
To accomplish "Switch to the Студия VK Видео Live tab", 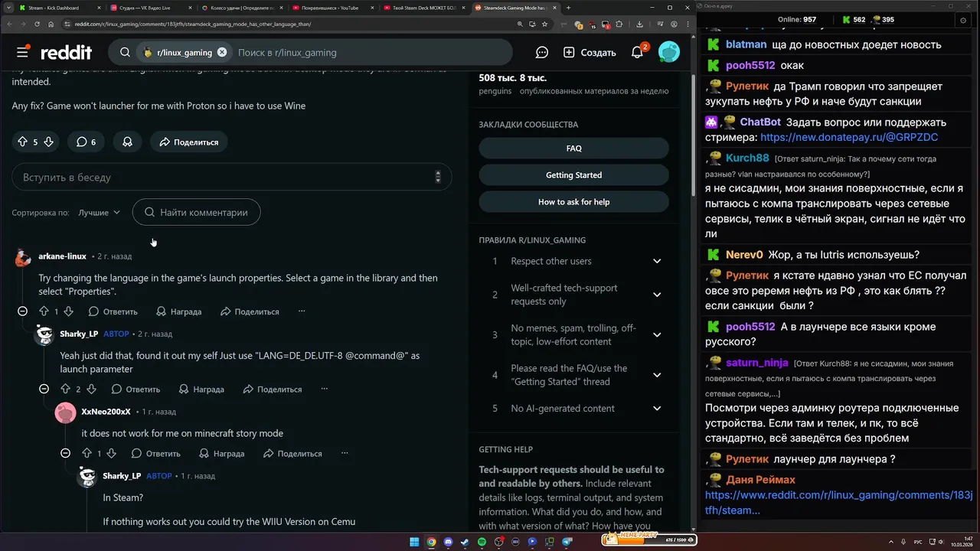I will pos(150,8).
